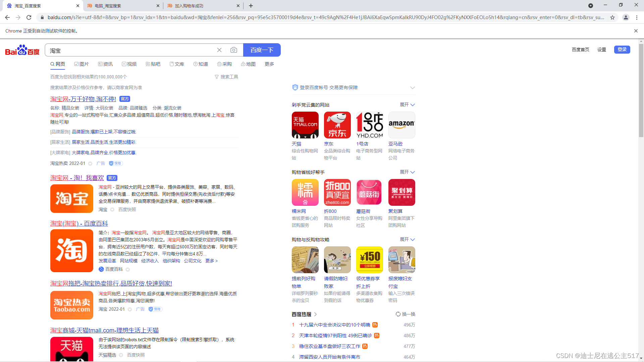Expand the 剁手党云集的网站 section

407,105
